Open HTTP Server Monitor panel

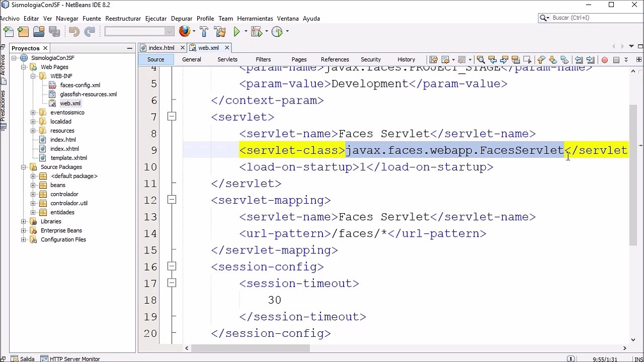[70, 358]
